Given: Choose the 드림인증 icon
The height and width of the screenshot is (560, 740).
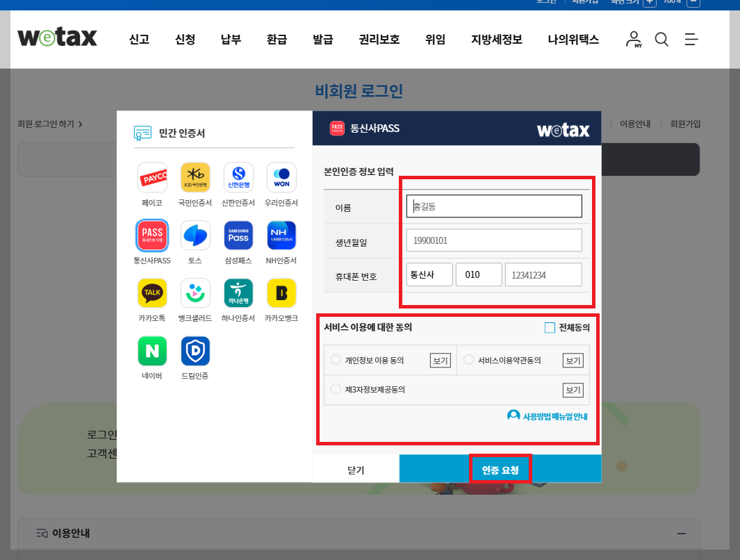Looking at the screenshot, I should pos(195,351).
